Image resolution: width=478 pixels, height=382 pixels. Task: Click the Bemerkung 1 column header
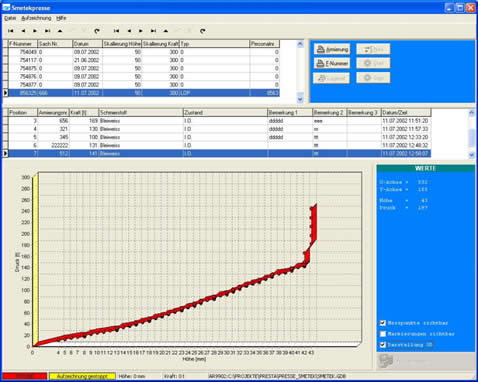(290, 112)
